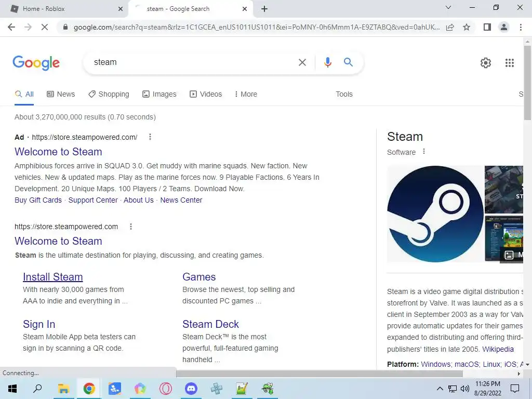This screenshot has height=399, width=532.
Task: Open options for store.steampowered.com result
Action: click(x=131, y=227)
